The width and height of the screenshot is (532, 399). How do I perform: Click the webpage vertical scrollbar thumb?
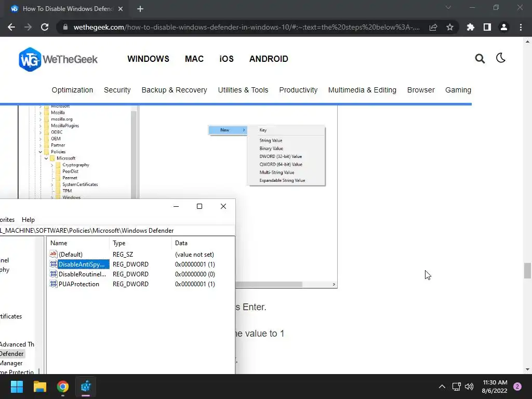(527, 270)
